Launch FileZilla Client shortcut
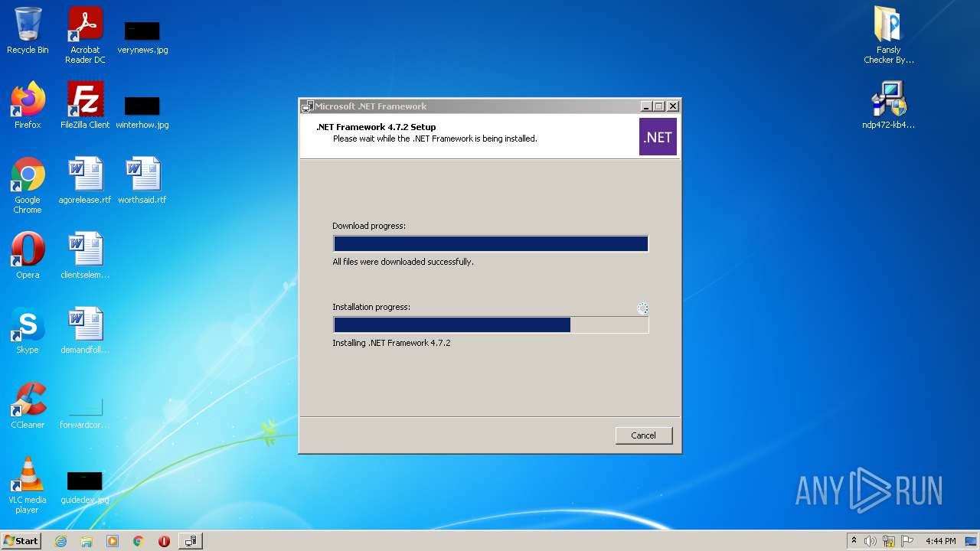 click(85, 106)
